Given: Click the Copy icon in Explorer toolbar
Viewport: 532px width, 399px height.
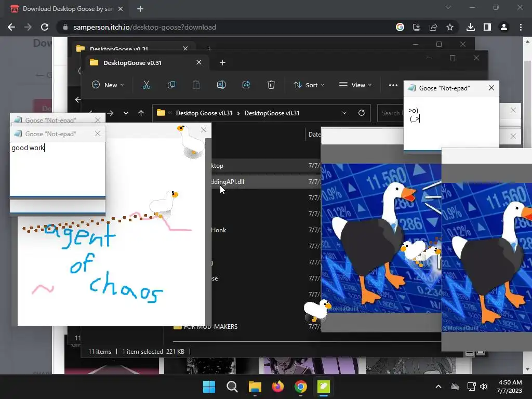Looking at the screenshot, I should pos(171,85).
